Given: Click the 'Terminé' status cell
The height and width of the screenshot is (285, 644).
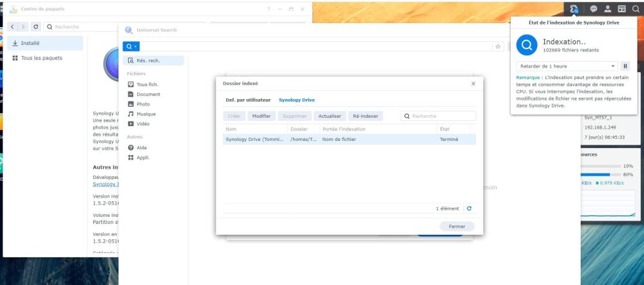Looking at the screenshot, I should point(449,140).
